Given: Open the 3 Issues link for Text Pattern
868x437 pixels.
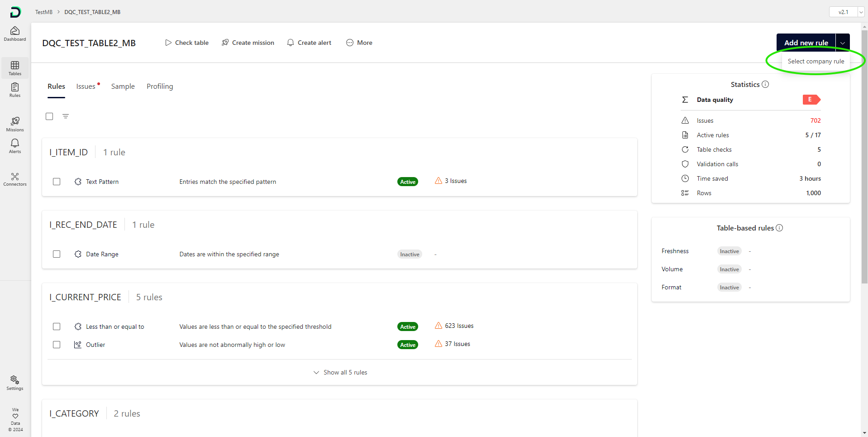Looking at the screenshot, I should (456, 181).
